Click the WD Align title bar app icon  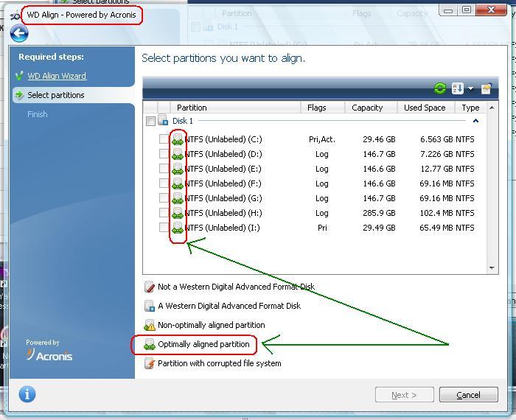point(15,15)
